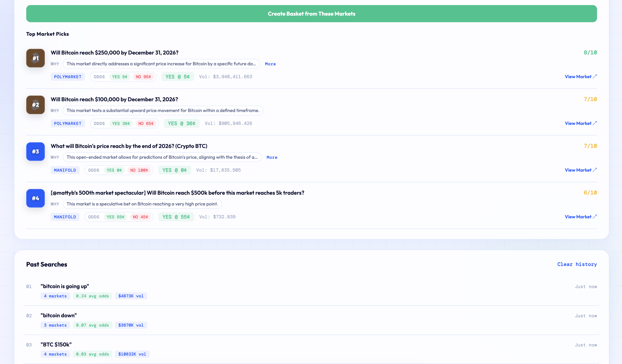
Task: Select the YES @ 5¢ price chip
Action: (x=177, y=77)
